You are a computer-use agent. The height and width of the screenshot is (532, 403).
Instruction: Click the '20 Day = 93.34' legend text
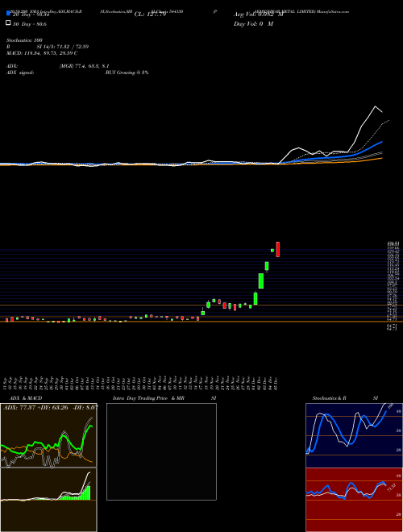pos(31,15)
